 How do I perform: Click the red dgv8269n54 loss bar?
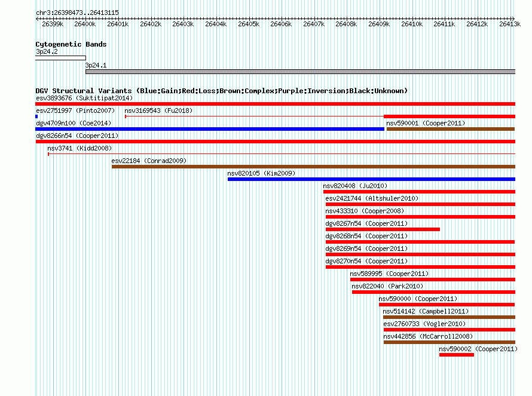[x=420, y=254]
